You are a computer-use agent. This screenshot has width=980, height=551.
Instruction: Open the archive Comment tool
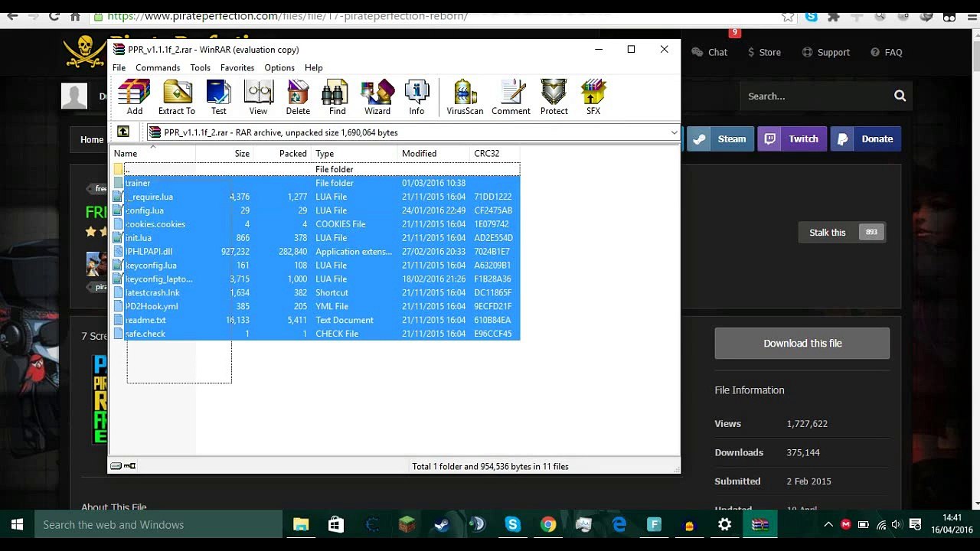[x=511, y=97]
